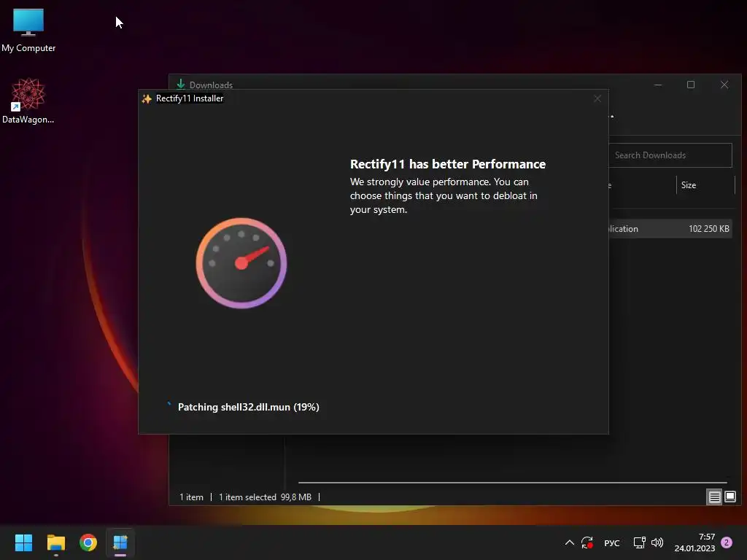Click the Rectify11 Installer sparkle icon
Viewport: 747px width, 560px height.
147,98
